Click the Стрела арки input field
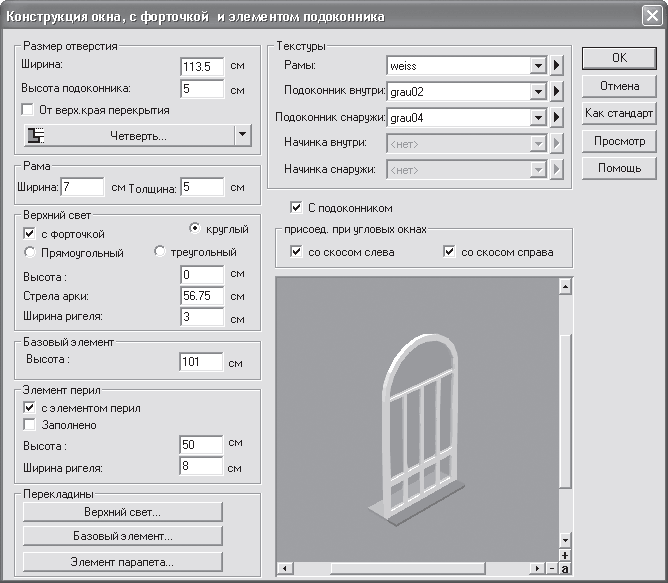This screenshot has height=583, width=668. pyautogui.click(x=202, y=296)
